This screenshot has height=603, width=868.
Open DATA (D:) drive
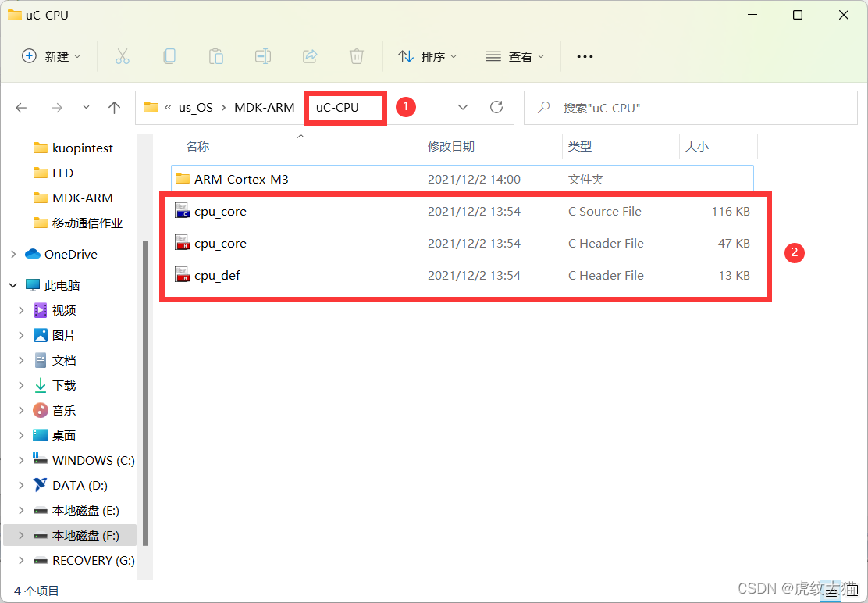pyautogui.click(x=79, y=486)
